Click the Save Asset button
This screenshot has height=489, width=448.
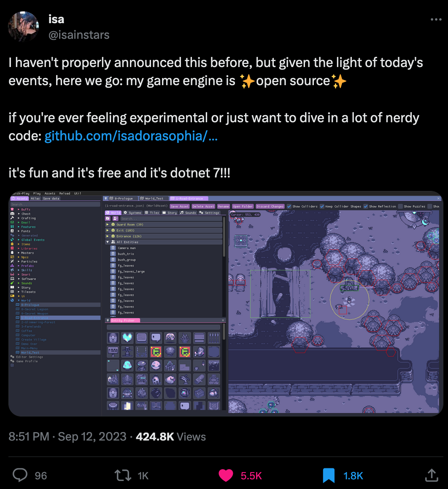click(x=180, y=207)
